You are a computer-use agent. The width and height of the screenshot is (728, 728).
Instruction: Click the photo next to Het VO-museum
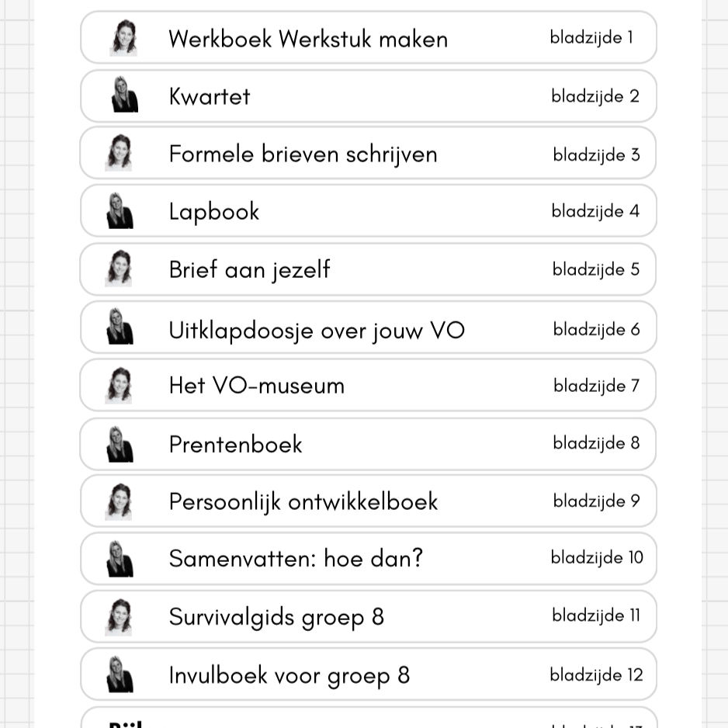coord(119,385)
